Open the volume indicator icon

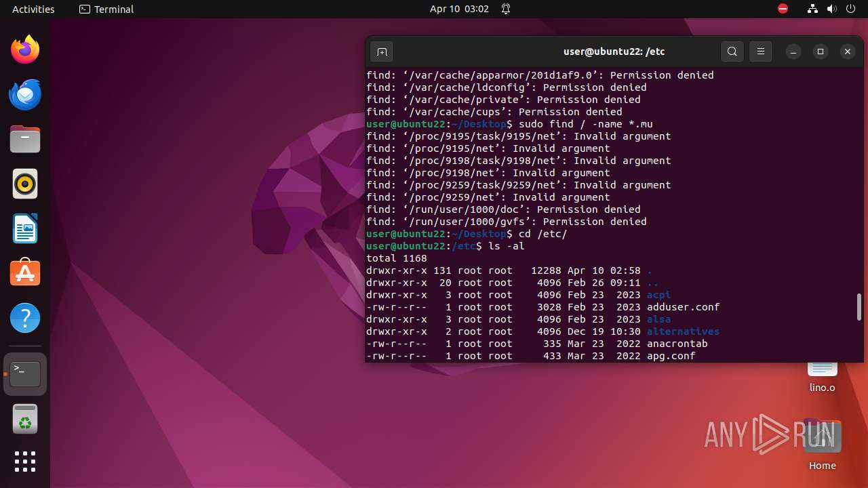(832, 9)
